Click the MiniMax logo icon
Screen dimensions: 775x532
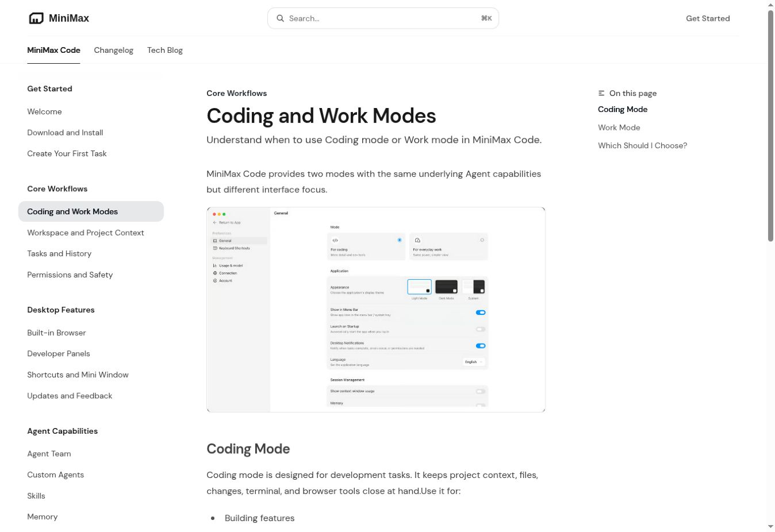[x=36, y=18]
